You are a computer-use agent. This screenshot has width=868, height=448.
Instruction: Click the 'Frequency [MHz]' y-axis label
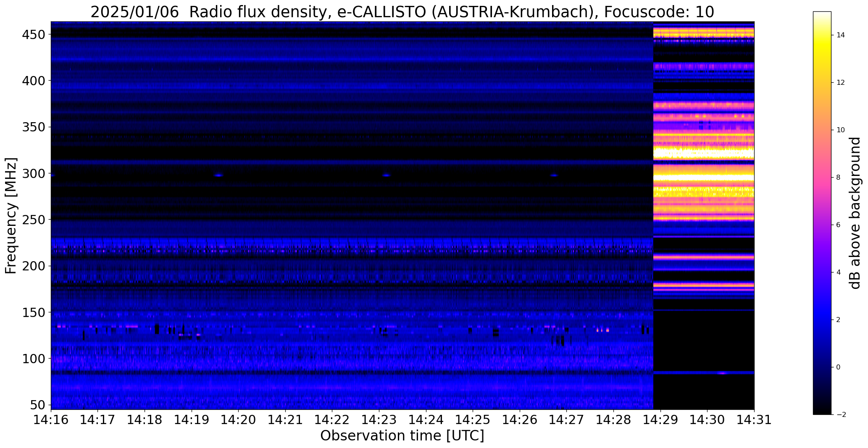click(11, 216)
